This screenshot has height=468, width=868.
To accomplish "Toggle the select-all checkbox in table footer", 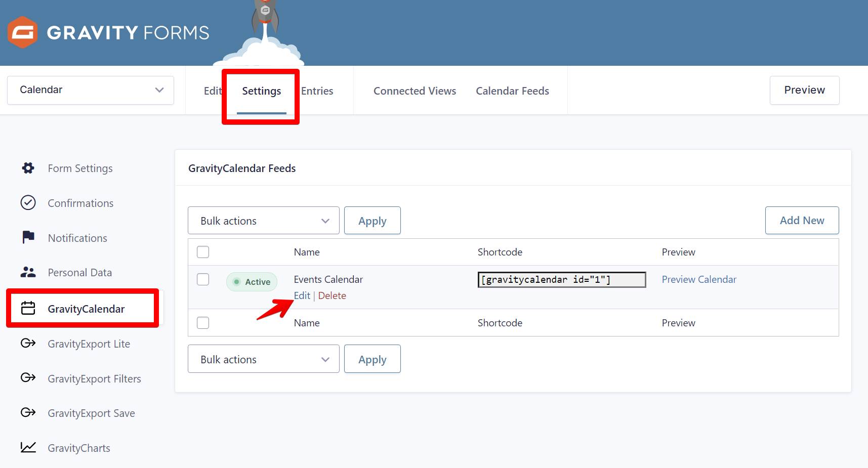I will [203, 323].
